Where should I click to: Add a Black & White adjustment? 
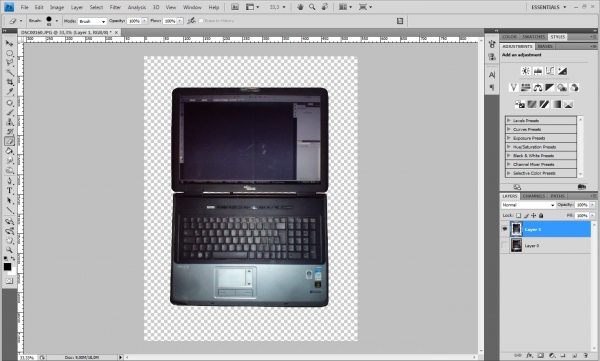click(x=550, y=88)
